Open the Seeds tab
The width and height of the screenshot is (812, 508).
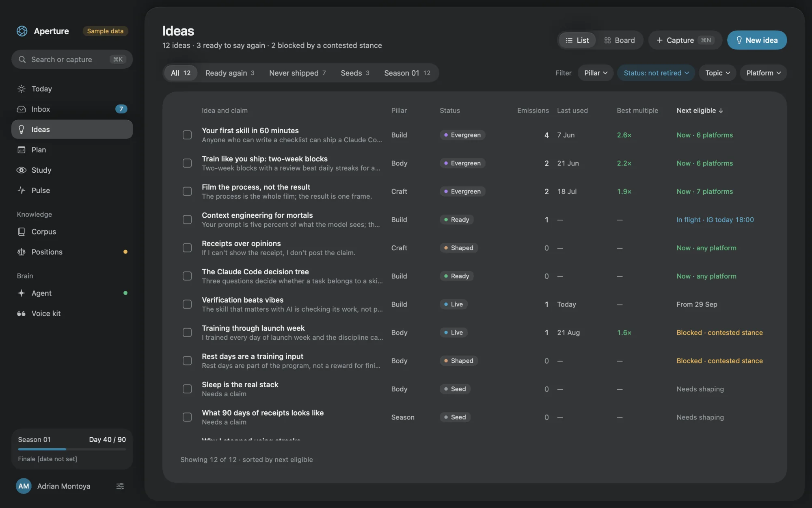coord(355,73)
